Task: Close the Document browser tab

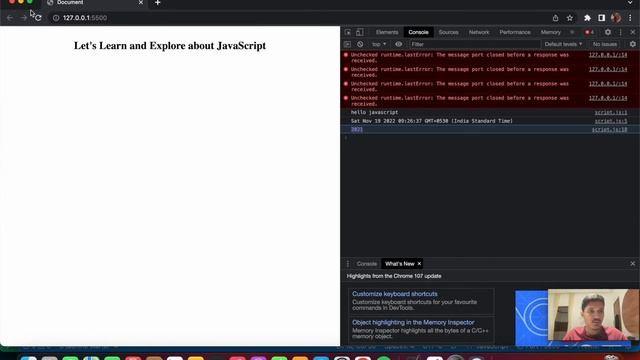Action: coord(141,3)
